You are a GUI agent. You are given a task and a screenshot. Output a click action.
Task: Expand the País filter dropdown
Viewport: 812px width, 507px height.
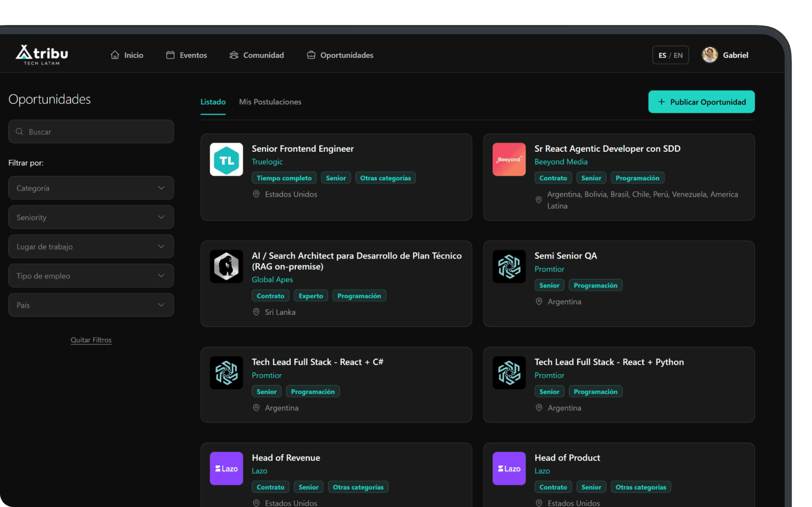click(91, 305)
